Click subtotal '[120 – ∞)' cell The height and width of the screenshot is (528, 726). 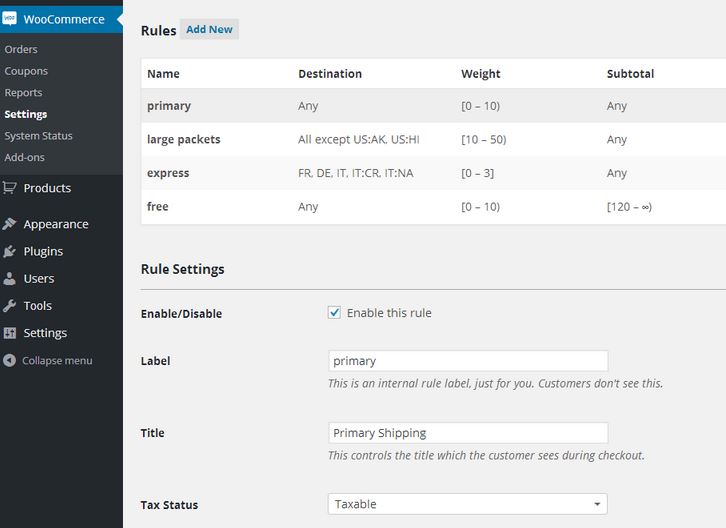629,207
